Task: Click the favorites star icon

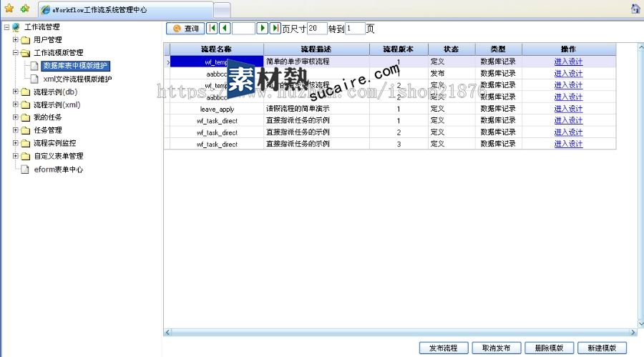Action: pos(9,8)
